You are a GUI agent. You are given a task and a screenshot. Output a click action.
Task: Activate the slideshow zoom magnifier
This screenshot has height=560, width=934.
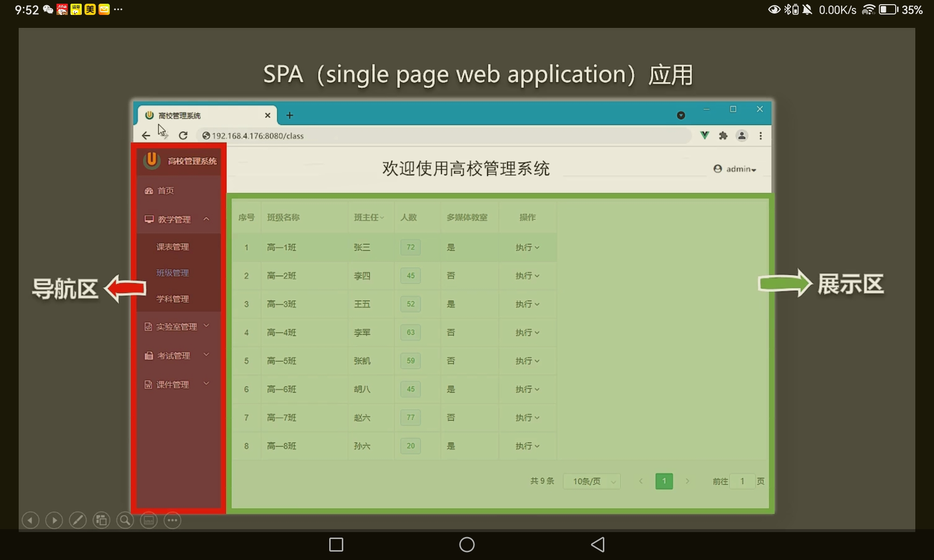tap(125, 520)
